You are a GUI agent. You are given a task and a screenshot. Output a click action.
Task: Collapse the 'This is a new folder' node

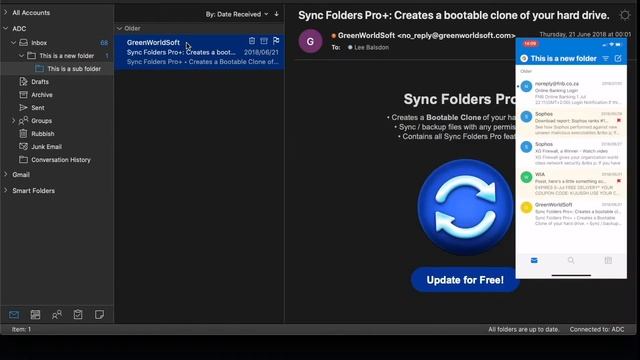(x=22, y=56)
